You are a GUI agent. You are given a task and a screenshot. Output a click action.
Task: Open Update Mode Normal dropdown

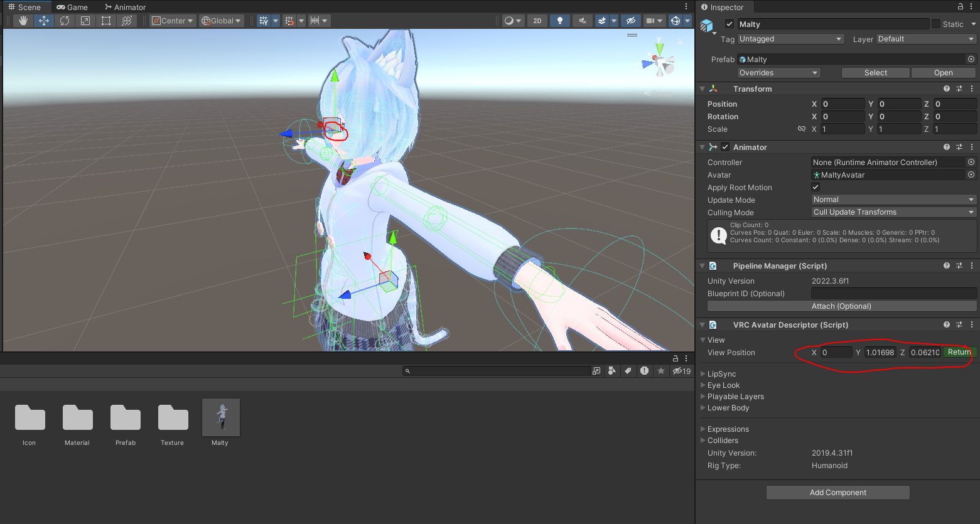894,200
